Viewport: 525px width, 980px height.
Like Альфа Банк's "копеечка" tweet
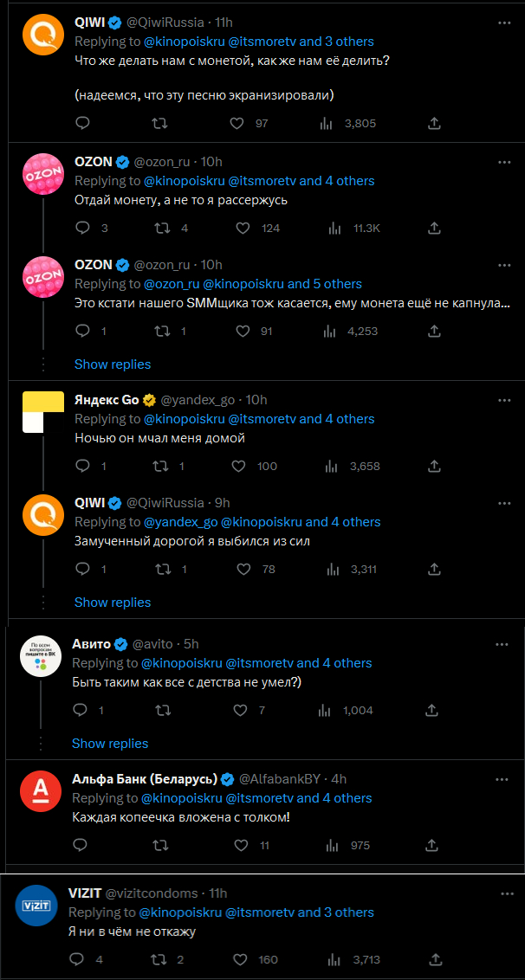(240, 845)
